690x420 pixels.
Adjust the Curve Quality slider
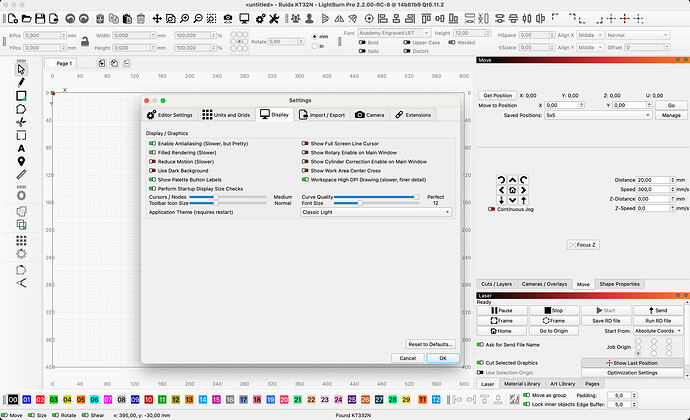[x=376, y=197]
